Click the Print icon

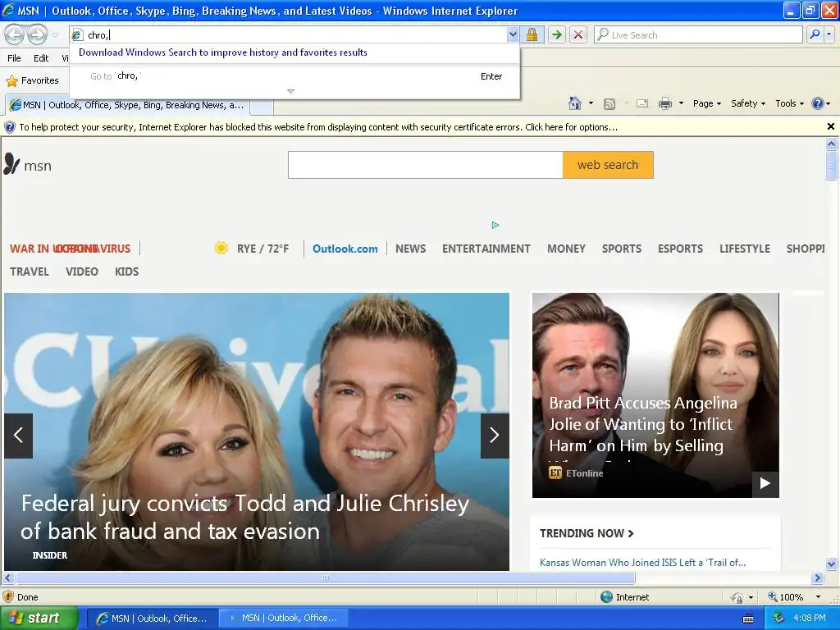664,103
